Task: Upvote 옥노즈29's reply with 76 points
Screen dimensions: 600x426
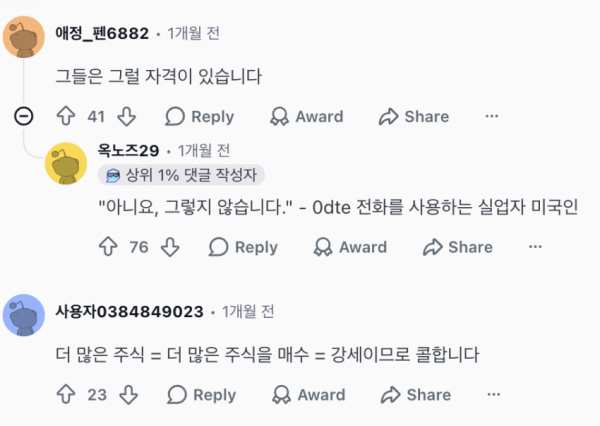Action: (x=108, y=246)
